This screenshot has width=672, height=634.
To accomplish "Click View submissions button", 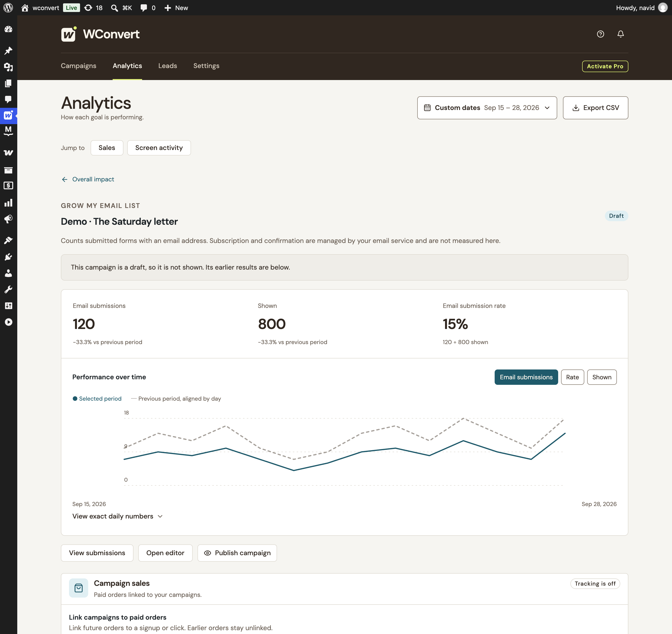I will pyautogui.click(x=97, y=553).
